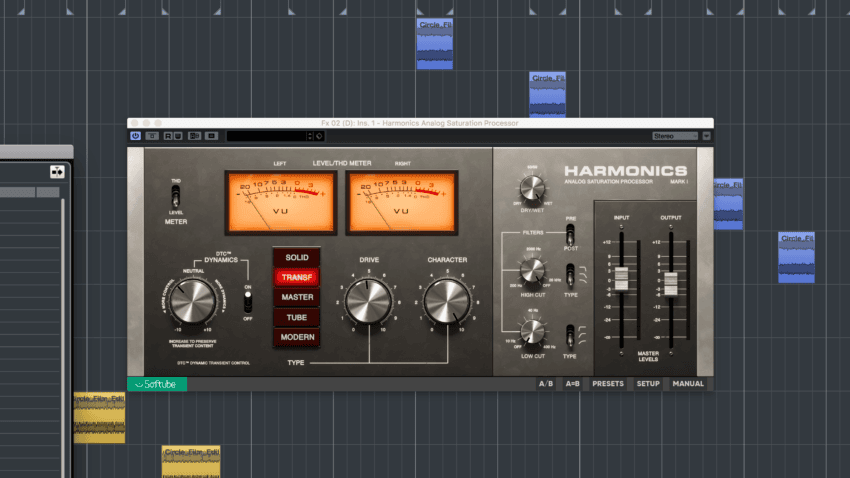Select the blue clip beside plugin's right edge
Viewport: 850px width, 478px height.
coord(729,204)
